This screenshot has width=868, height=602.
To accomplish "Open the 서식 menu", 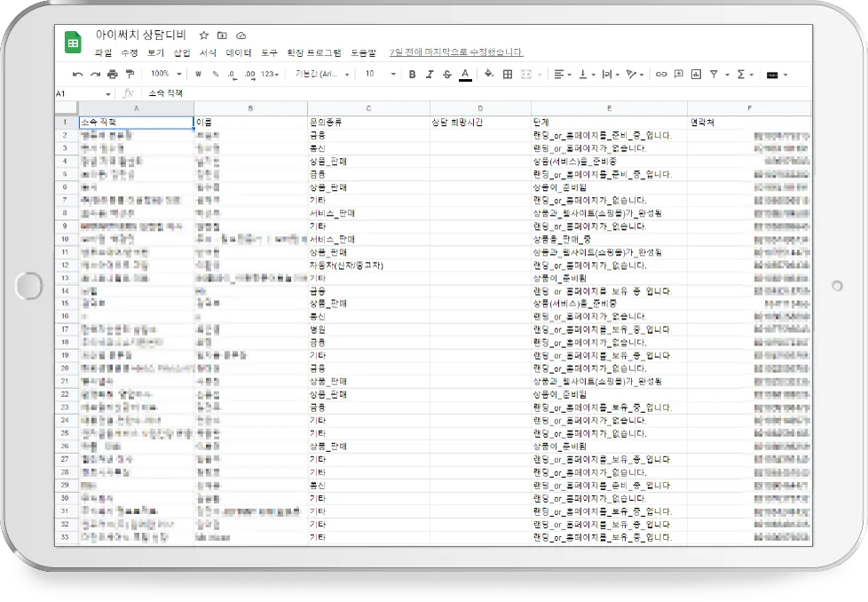I will click(208, 52).
